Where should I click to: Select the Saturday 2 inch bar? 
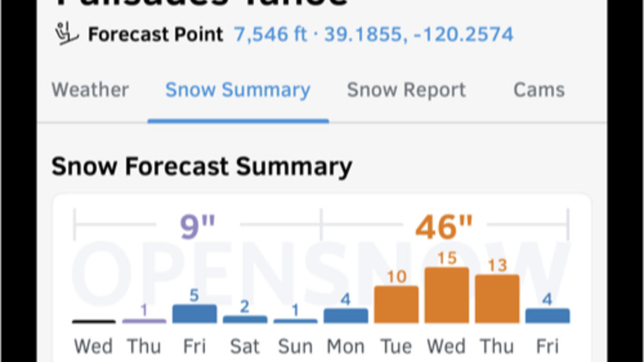coord(245,319)
